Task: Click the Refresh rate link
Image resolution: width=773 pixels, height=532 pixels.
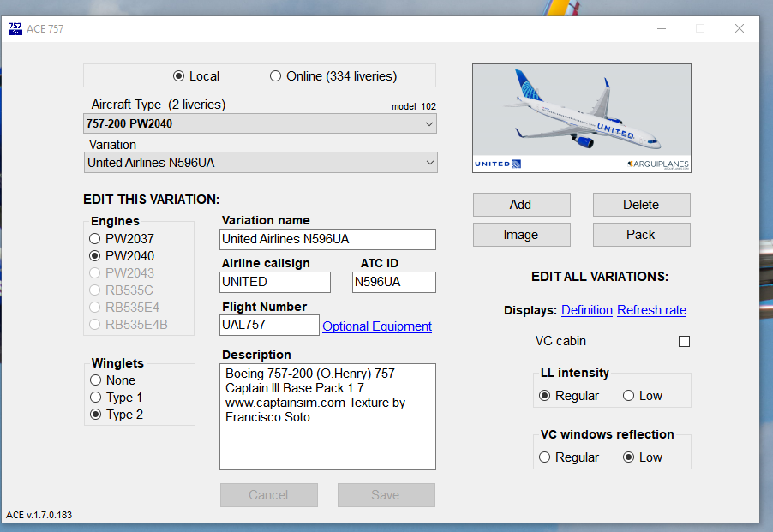Action: point(651,310)
